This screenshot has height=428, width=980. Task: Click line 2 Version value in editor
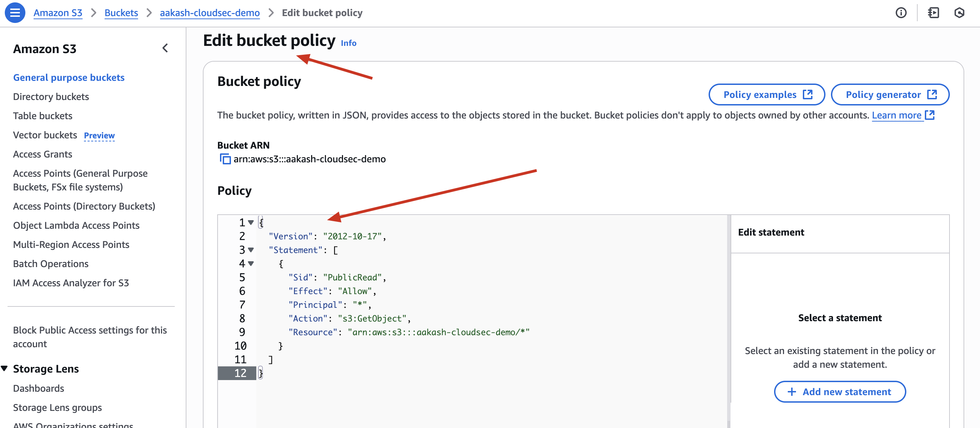[x=352, y=236]
